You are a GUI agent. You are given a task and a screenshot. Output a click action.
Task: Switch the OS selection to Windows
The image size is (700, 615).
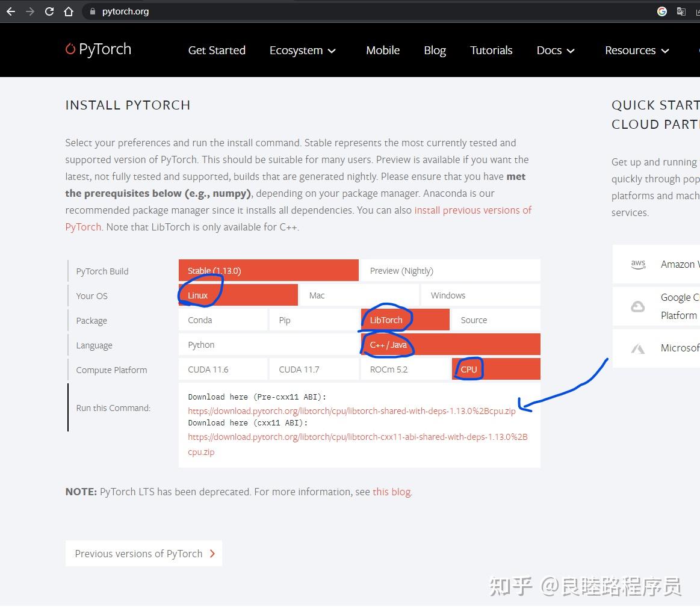pos(448,295)
